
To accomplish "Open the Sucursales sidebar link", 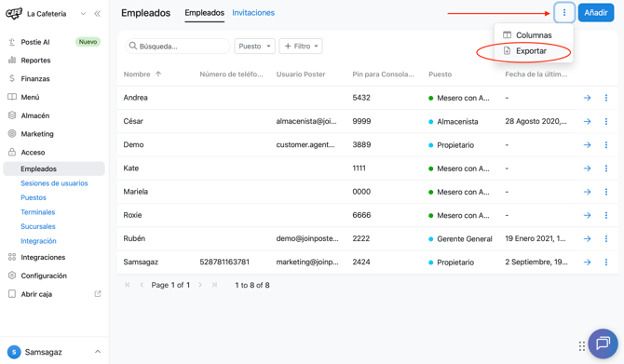I will tap(38, 226).
